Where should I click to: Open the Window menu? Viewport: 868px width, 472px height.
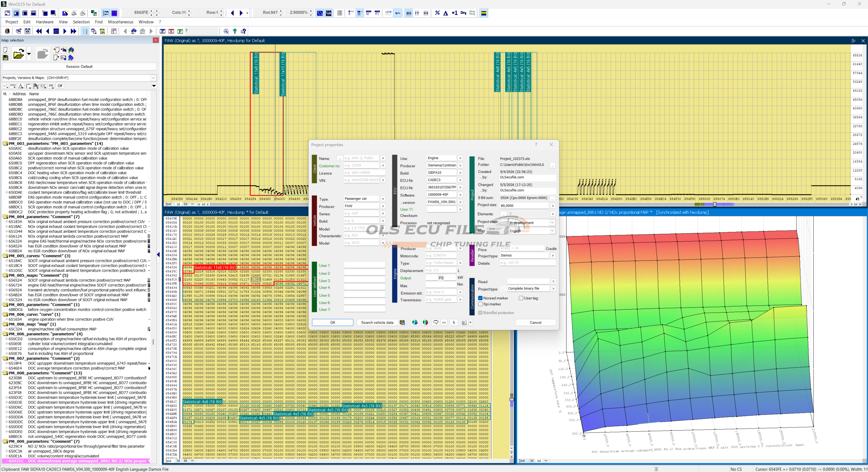coord(146,22)
